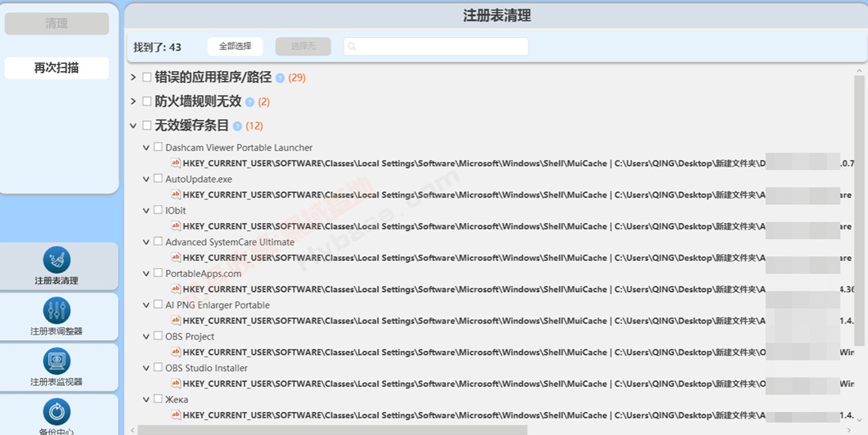Screen dimensions: 868x435
Task: Click the registry value icon under Dashcam Viewer
Action: pyautogui.click(x=176, y=163)
